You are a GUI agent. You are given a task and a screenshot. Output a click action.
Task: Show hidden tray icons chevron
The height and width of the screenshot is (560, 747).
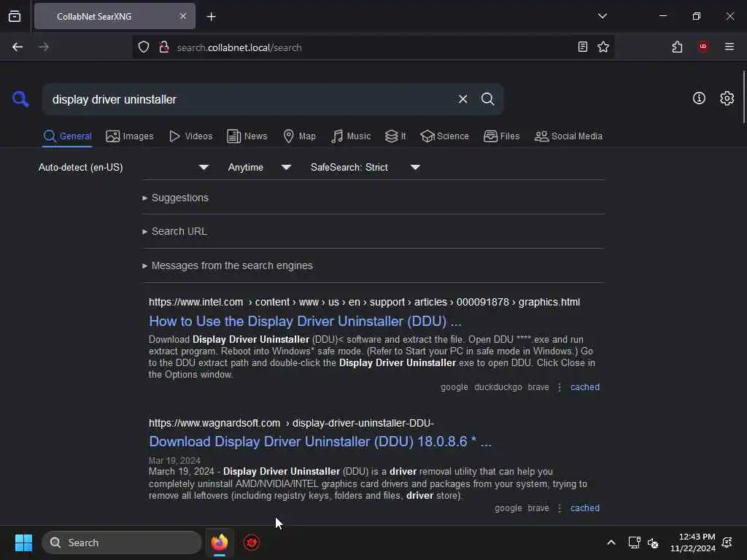click(x=611, y=542)
